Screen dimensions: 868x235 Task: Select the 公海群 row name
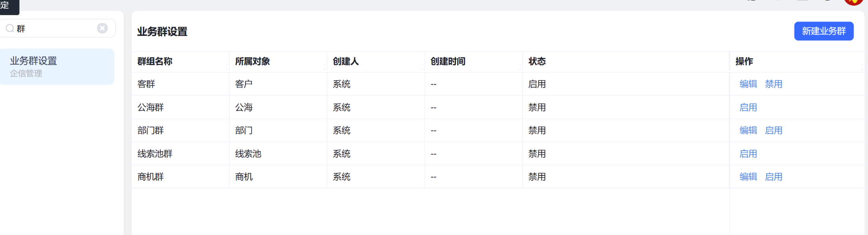[x=151, y=107]
